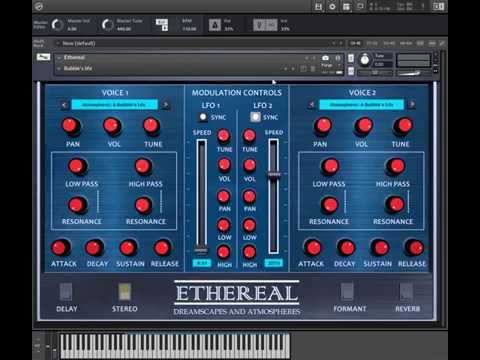Toggle the LFO 2 Sync switch

[255, 117]
